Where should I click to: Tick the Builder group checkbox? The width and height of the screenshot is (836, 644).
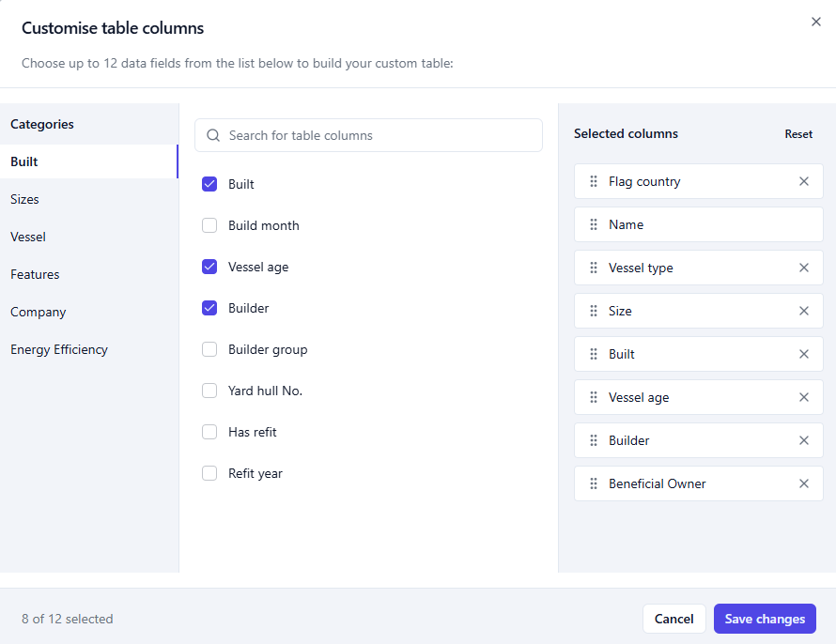point(209,349)
